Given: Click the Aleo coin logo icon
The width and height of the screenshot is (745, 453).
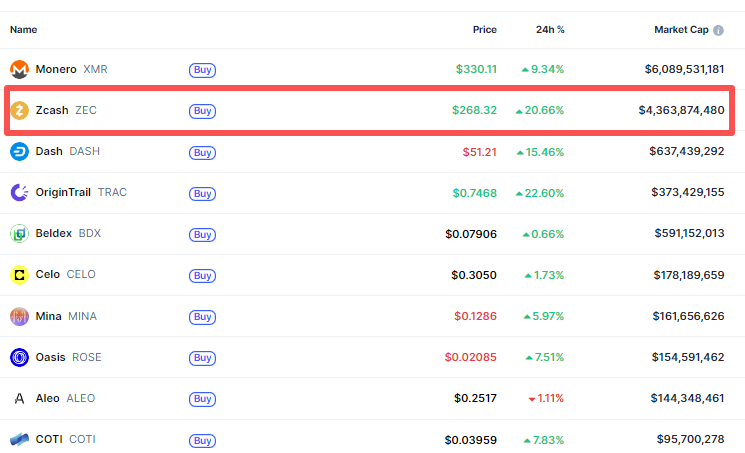Looking at the screenshot, I should [x=19, y=398].
